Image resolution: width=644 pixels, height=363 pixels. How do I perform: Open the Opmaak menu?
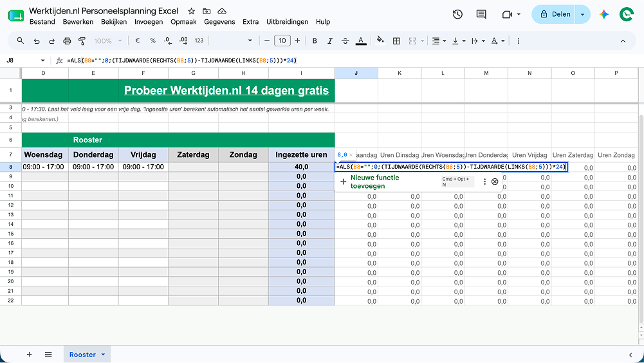(x=183, y=22)
